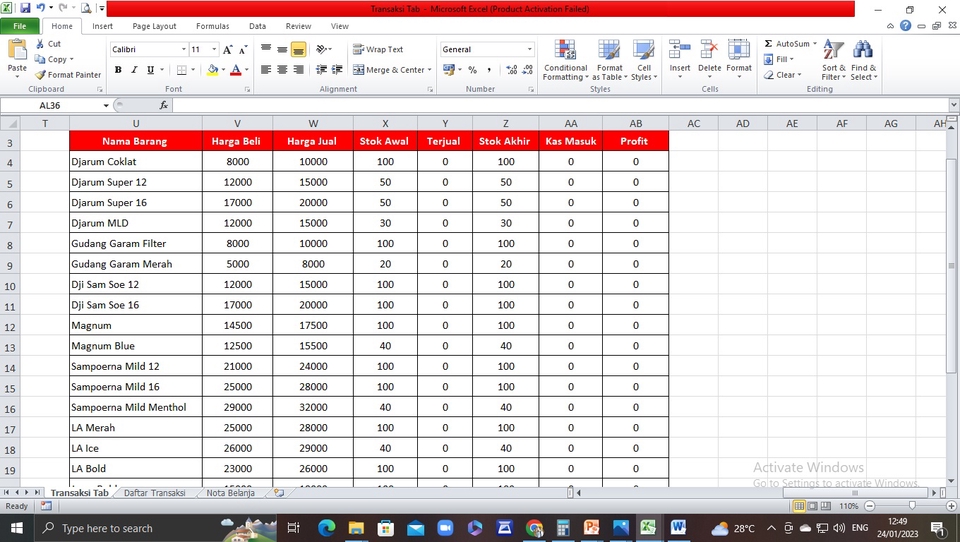Toggle Italic formatting

point(134,70)
